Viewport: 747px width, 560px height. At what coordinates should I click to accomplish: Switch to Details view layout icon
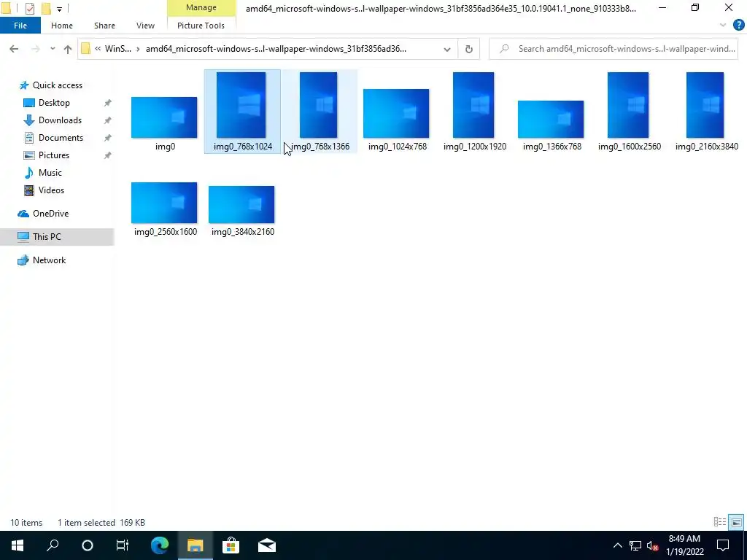pos(720,522)
